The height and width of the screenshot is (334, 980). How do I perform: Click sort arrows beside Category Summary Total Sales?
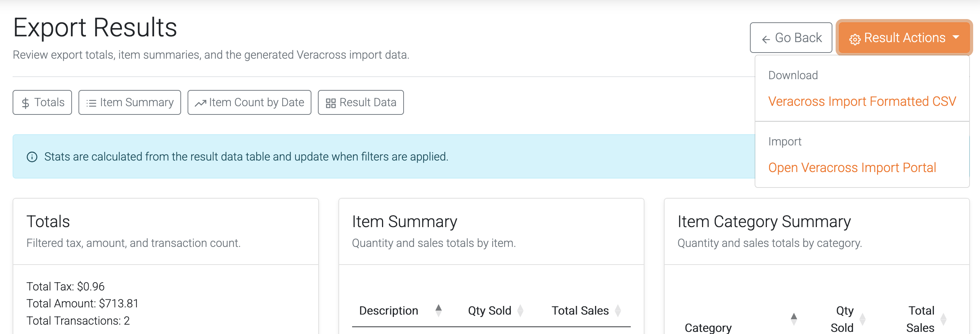coord(944,319)
